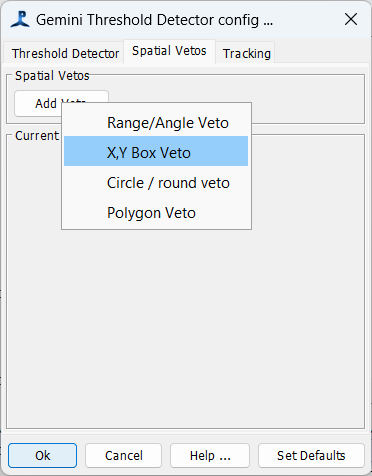This screenshot has height=476, width=372.
Task: Select the highlighted X,Y Box Veto entry
Action: (x=156, y=151)
